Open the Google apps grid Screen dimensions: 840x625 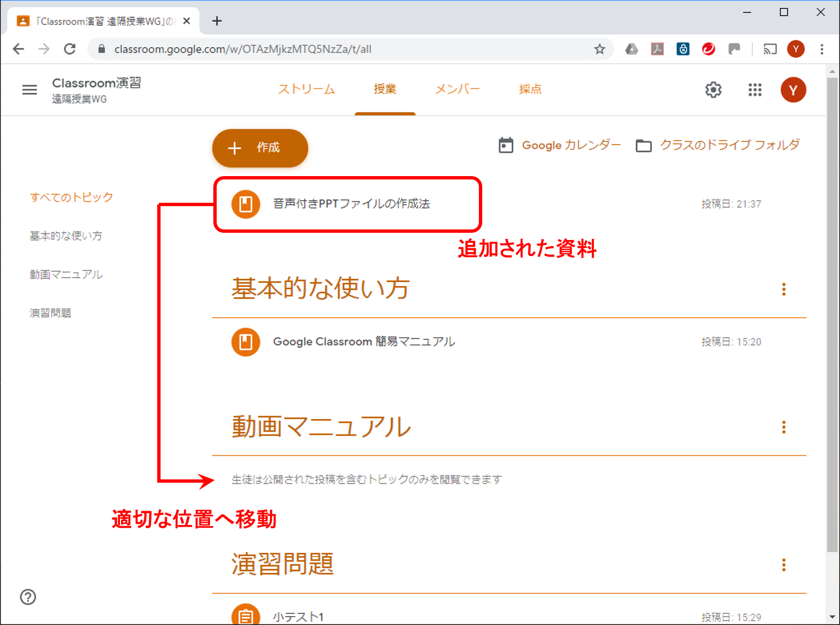click(x=754, y=89)
